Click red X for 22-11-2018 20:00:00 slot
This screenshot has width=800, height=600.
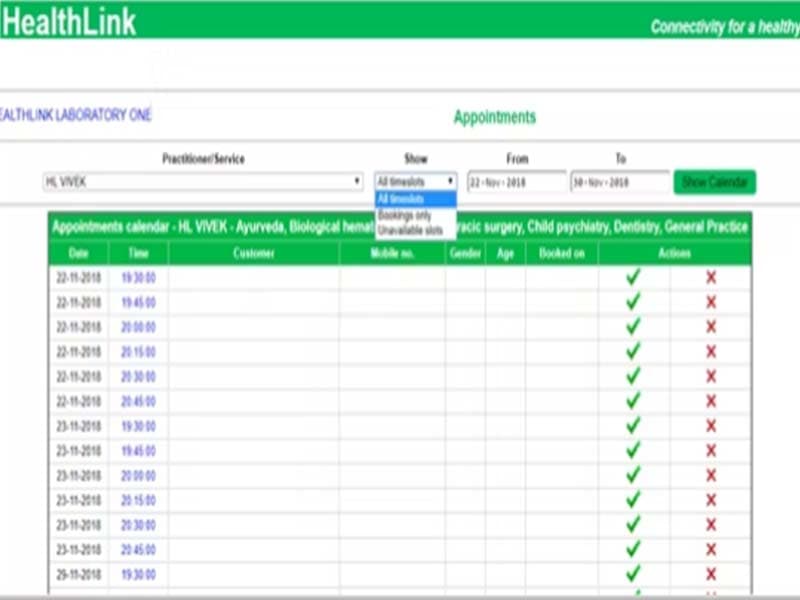711,327
